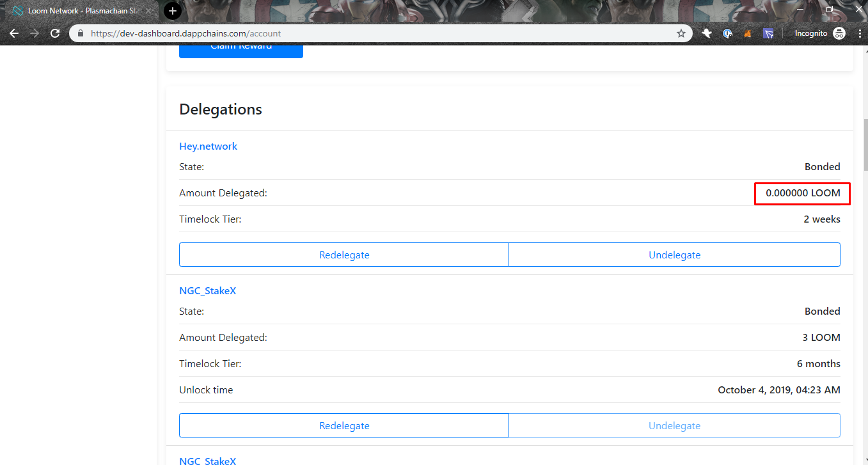This screenshot has height=465, width=868.
Task: Click Undelegate under Hey.network
Action: coord(674,254)
